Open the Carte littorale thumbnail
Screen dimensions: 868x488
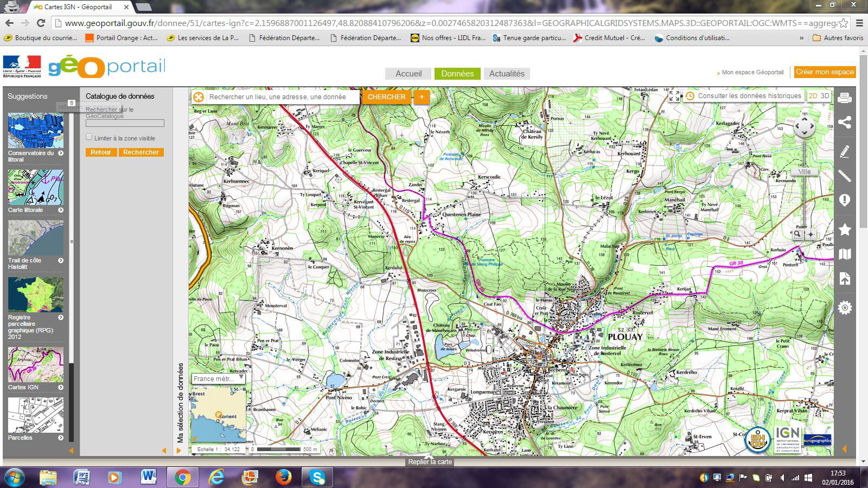pos(35,187)
